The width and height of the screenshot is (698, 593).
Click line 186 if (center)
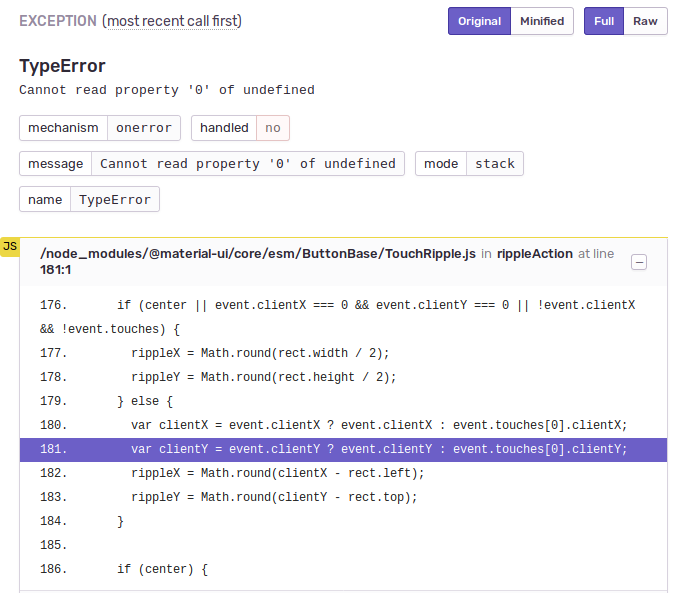343,569
